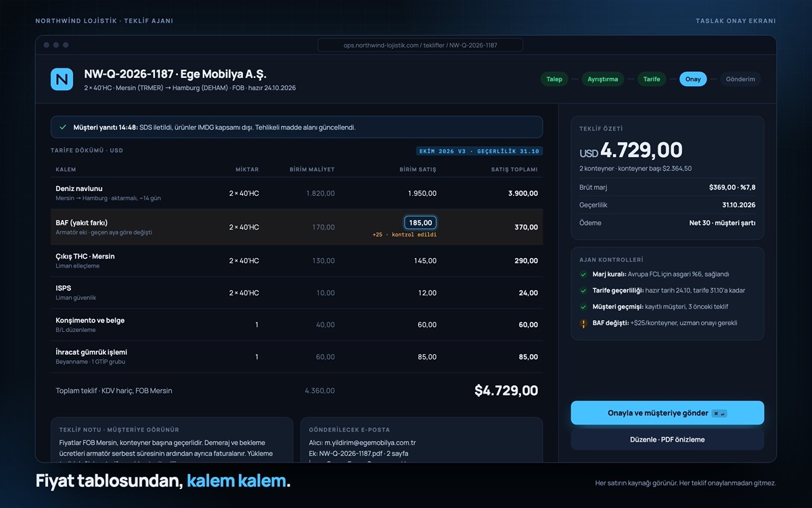This screenshot has width=812, height=508.
Task: Click İhracat gümrük işlemi unit sale 85,00
Action: point(427,357)
